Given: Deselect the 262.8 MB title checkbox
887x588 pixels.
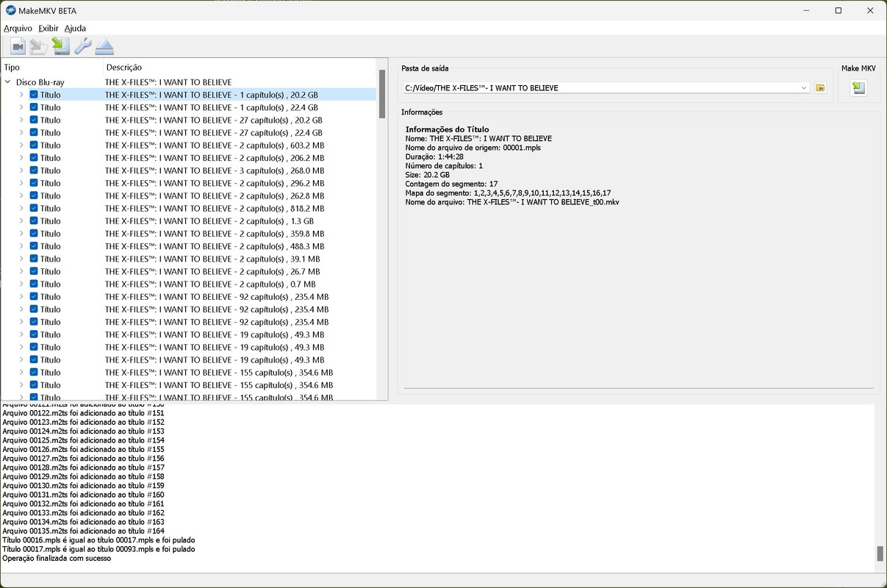Looking at the screenshot, I should pos(34,196).
